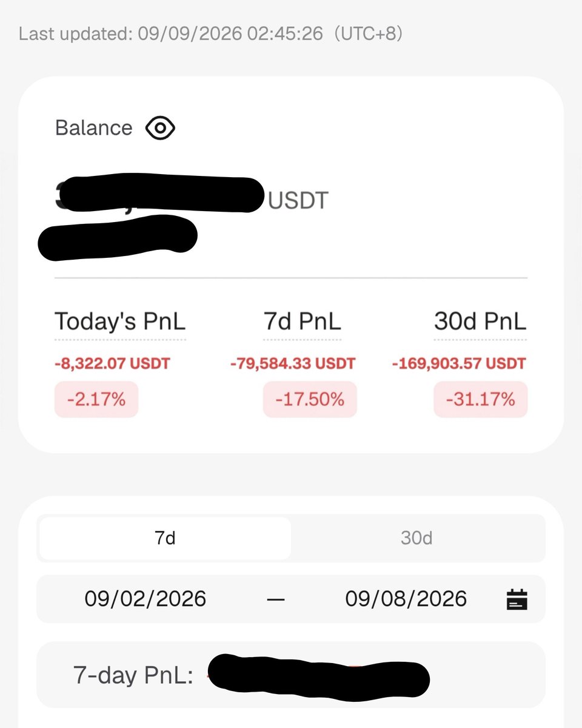Tap the Last updated timestamp text

[210, 33]
